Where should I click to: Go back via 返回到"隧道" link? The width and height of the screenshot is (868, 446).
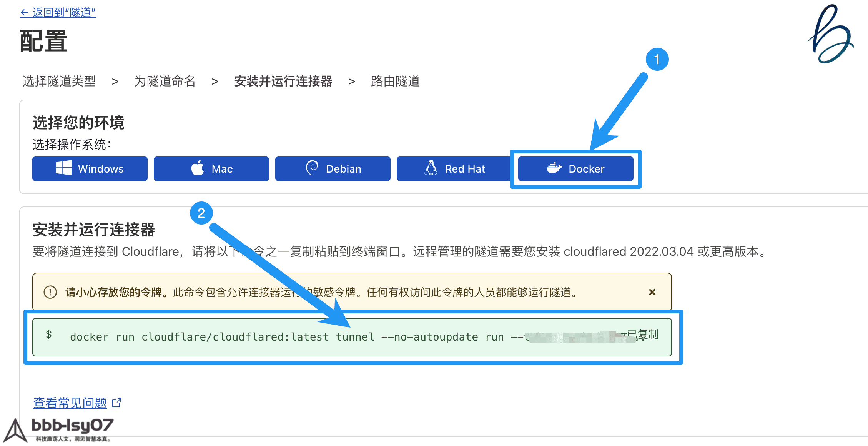pyautogui.click(x=58, y=12)
